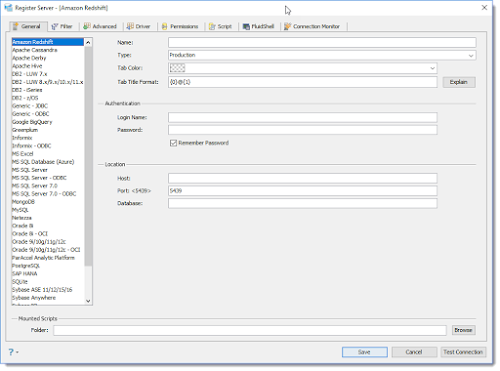Open the Filter tab

(x=63, y=26)
